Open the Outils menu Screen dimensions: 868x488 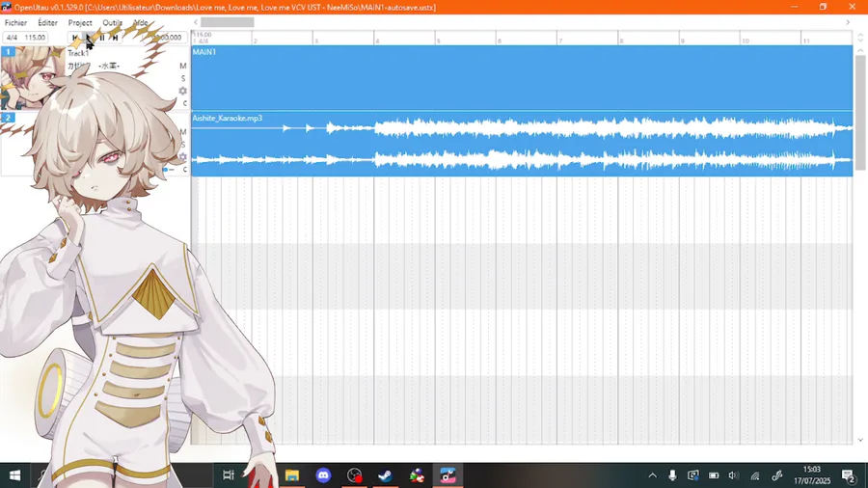pyautogui.click(x=113, y=23)
